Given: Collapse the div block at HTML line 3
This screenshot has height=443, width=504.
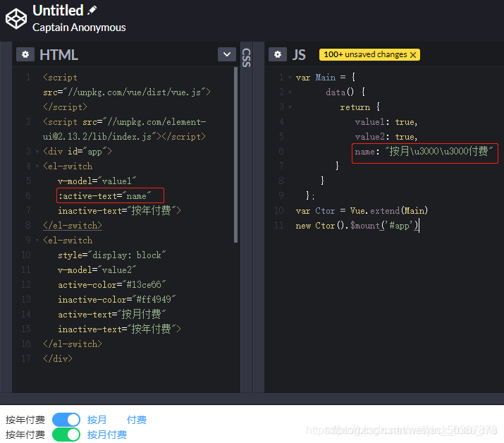Looking at the screenshot, I should click(37, 152).
